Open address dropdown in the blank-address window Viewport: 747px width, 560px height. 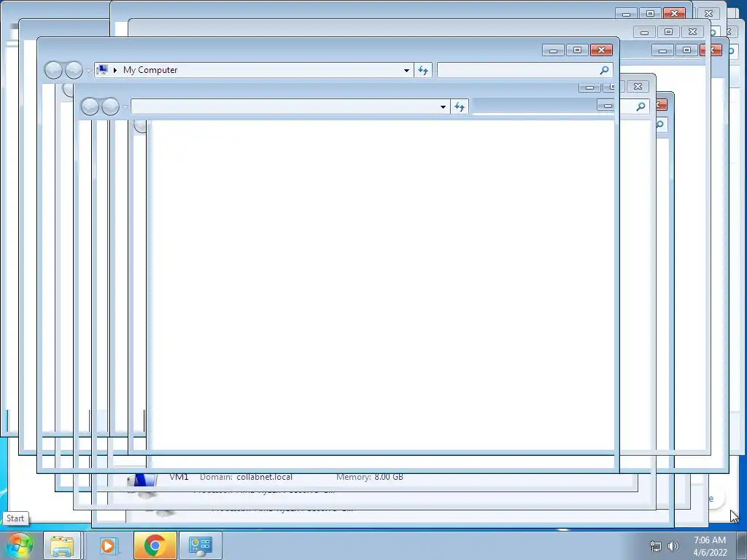tap(443, 106)
